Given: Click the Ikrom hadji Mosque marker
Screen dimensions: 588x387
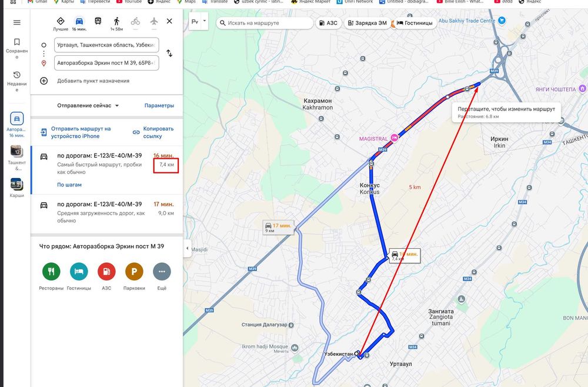Looking at the screenshot, I should pos(295,348).
